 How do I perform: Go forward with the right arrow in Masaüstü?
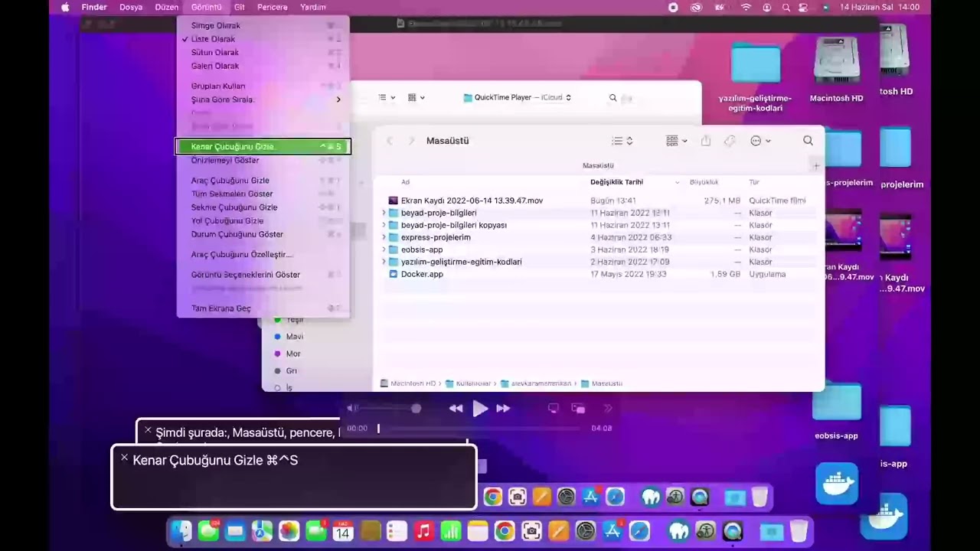411,141
